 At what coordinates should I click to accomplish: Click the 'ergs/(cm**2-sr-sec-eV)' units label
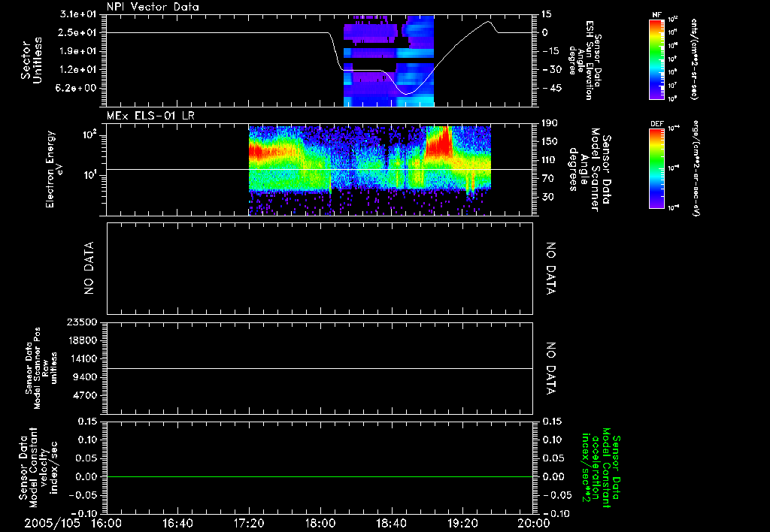pos(696,168)
